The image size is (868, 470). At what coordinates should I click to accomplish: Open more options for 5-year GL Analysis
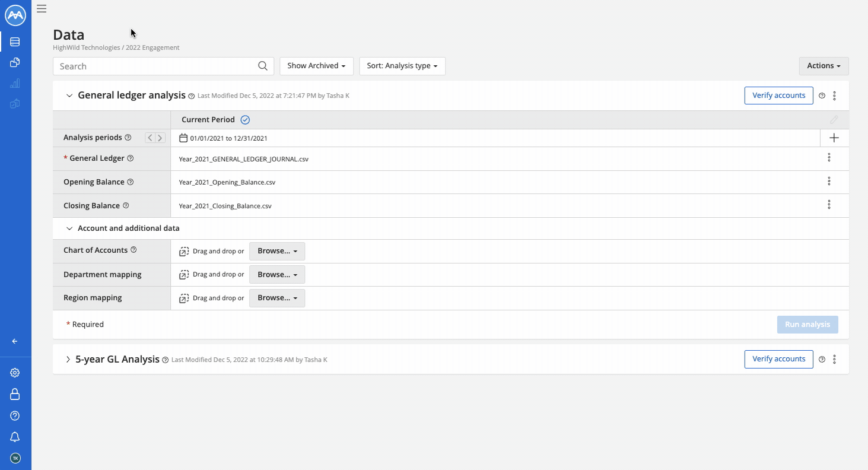tap(835, 360)
